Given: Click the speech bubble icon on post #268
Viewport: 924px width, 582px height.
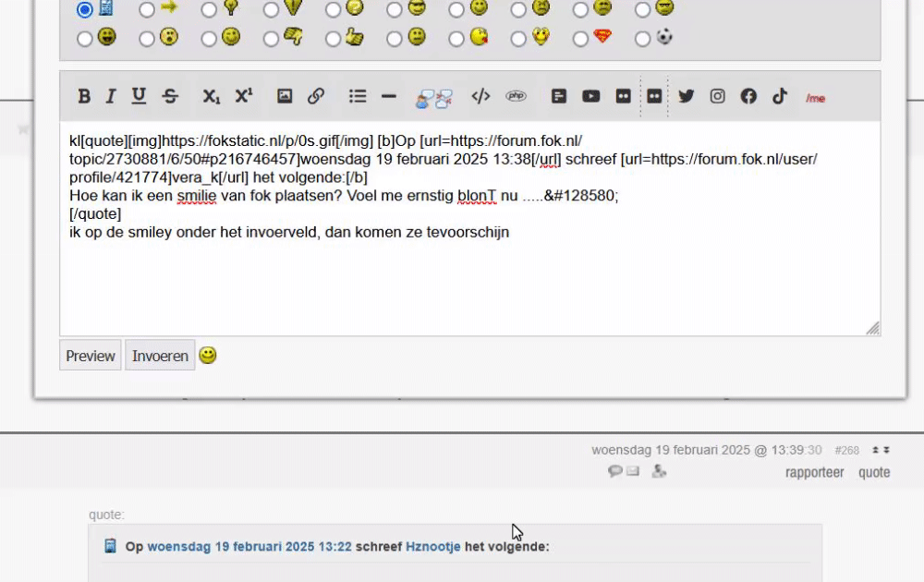Looking at the screenshot, I should coord(614,471).
